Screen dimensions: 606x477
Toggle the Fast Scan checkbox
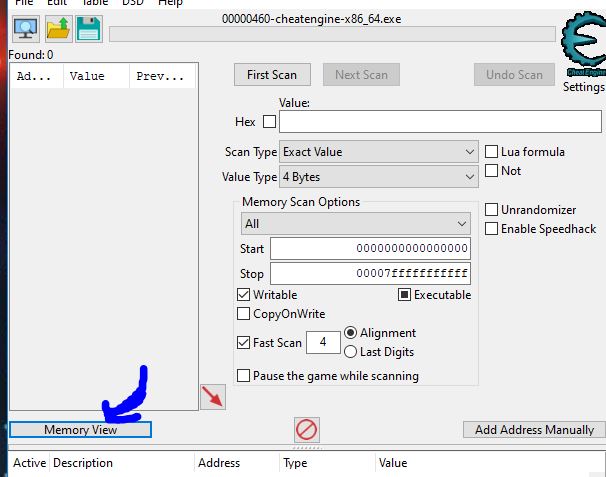coord(244,342)
